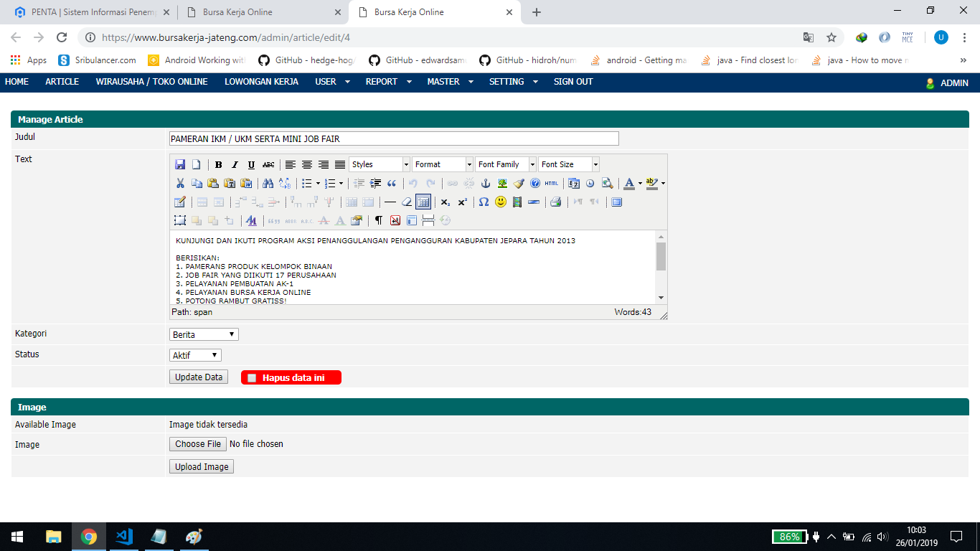Click the Upload Image button

point(202,467)
